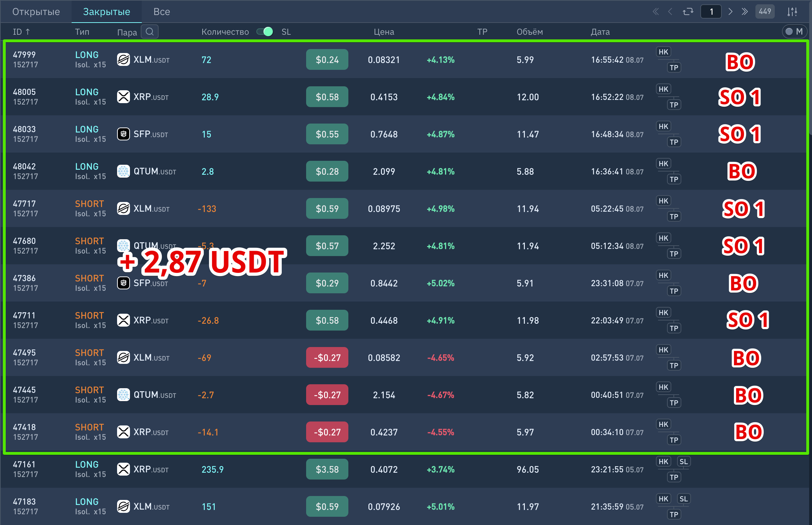Toggle the M switch in header
812x525 pixels.
point(794,32)
